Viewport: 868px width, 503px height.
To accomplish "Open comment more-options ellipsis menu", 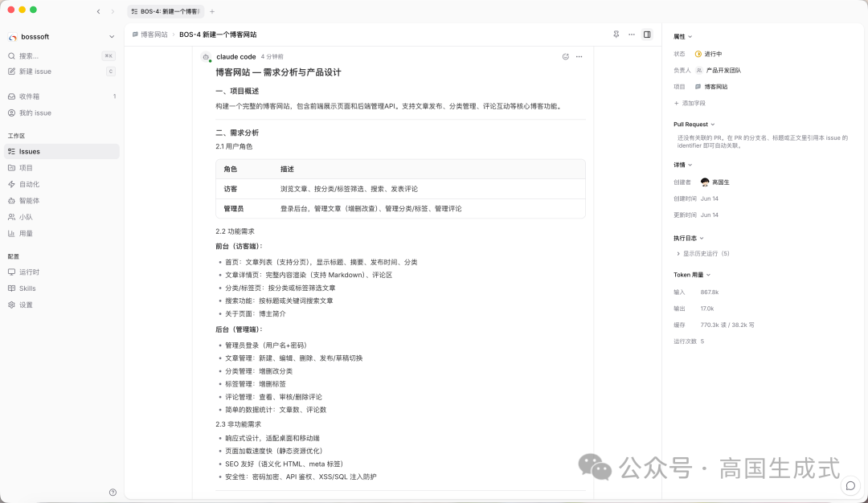I will coord(579,56).
